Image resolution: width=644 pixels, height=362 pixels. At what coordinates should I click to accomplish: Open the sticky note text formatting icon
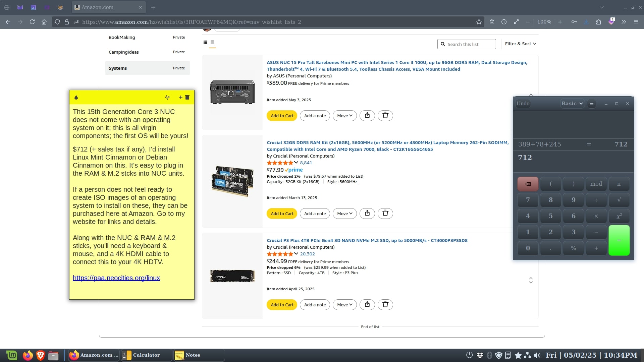coord(167,98)
